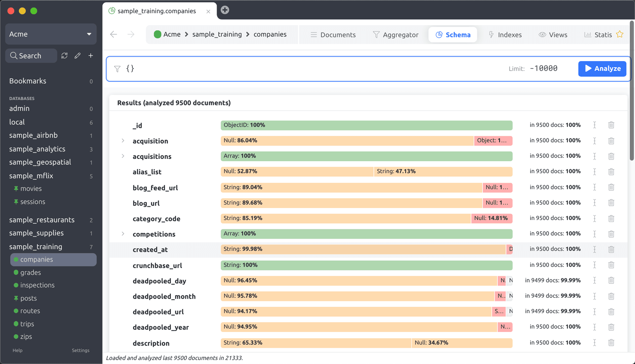The width and height of the screenshot is (635, 364).
Task: Favorite this collection with the star icon
Action: [620, 34]
